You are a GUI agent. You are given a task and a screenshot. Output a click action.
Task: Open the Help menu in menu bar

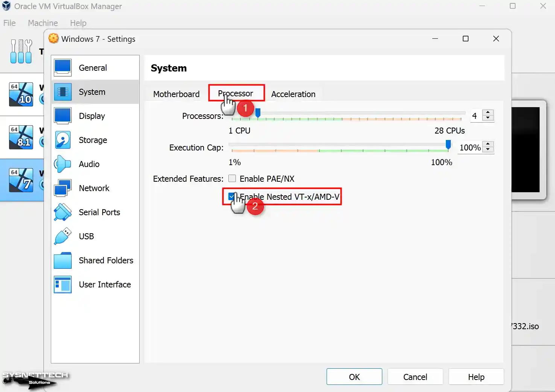pos(78,23)
